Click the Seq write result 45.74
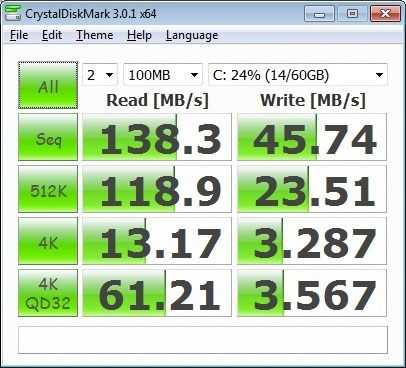The width and height of the screenshot is (406, 368). tap(312, 137)
